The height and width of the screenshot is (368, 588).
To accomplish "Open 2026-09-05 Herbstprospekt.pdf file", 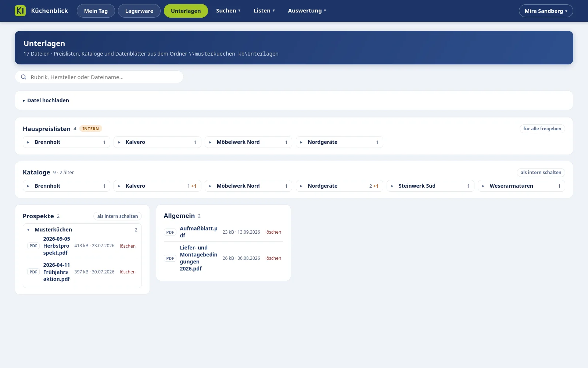I will (x=57, y=246).
